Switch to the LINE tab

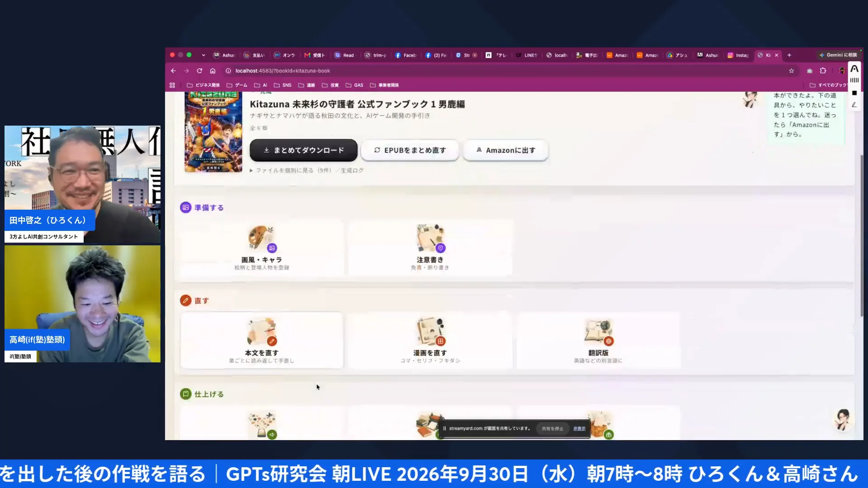(527, 55)
